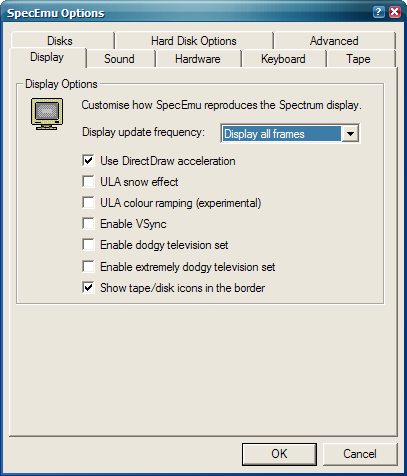
Task: Click the title bar help question-mark button
Action: [378, 12]
